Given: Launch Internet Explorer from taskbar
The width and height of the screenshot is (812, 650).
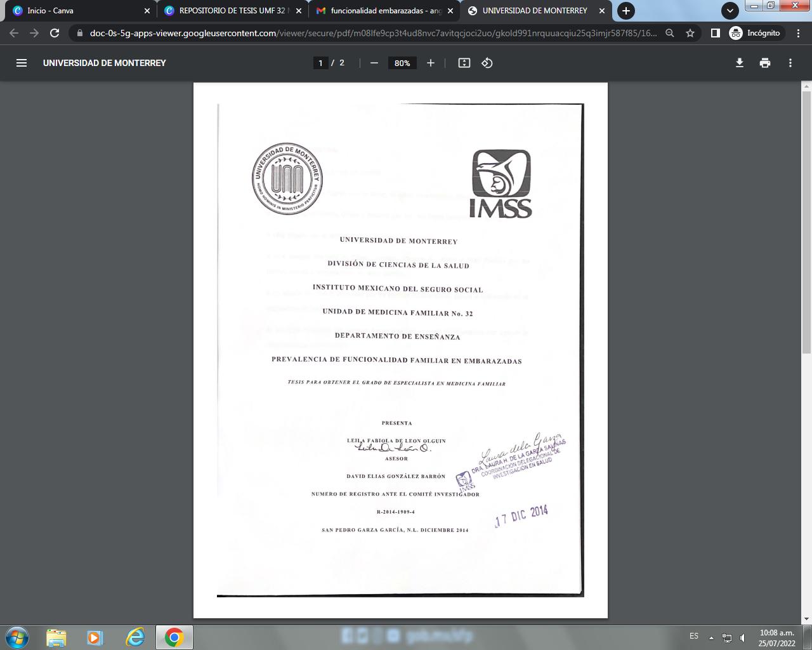Looking at the screenshot, I should coord(135,637).
